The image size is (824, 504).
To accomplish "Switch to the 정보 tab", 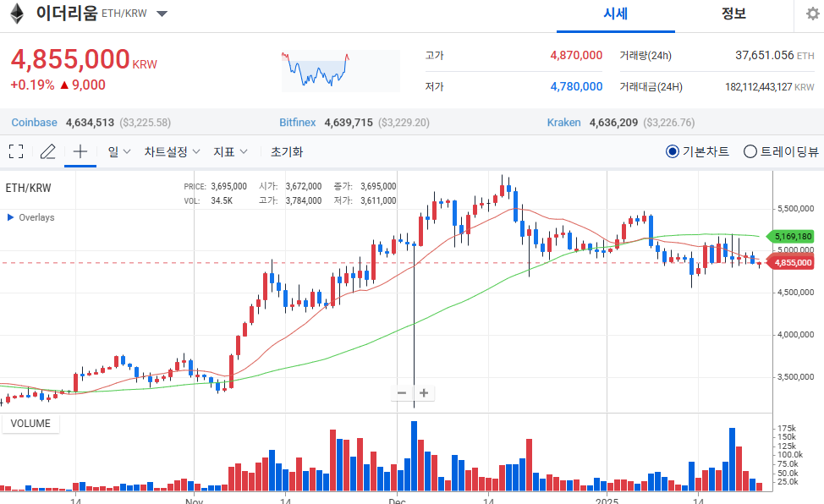I will pyautogui.click(x=733, y=14).
